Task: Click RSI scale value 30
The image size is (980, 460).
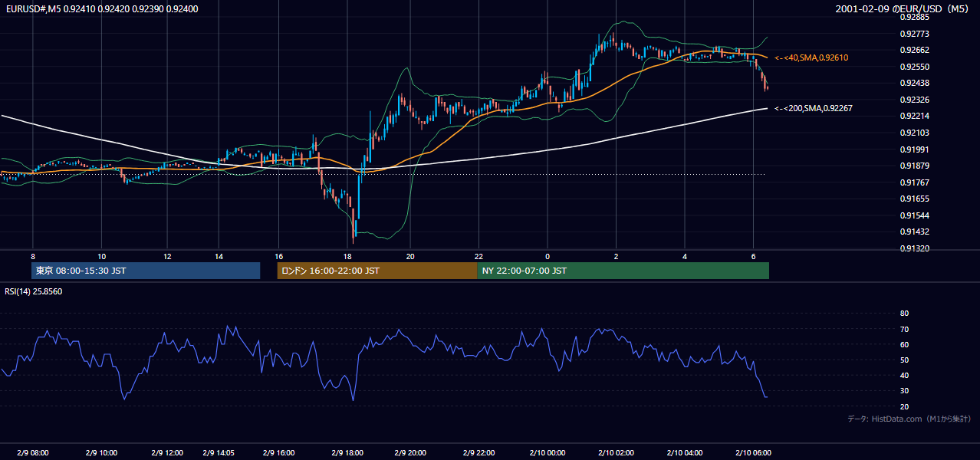Action: pos(904,390)
